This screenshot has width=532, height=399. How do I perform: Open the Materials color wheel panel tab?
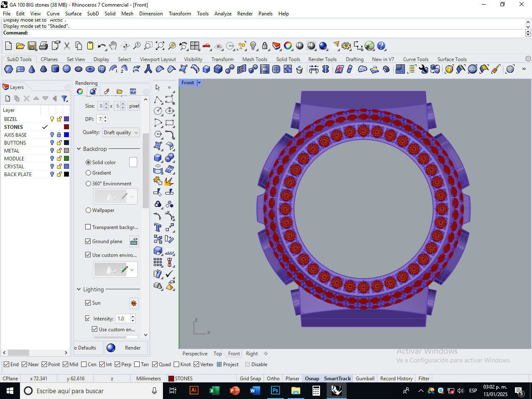click(x=80, y=91)
